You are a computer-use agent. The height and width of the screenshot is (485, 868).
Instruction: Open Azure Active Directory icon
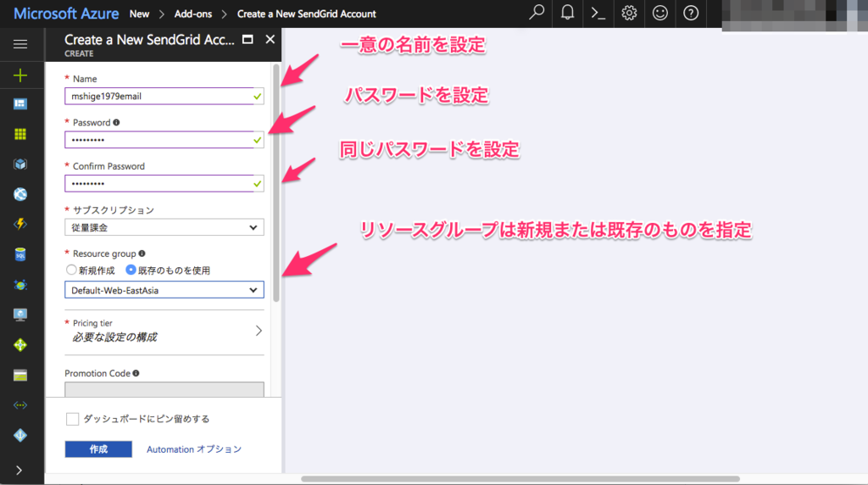[x=20, y=435]
